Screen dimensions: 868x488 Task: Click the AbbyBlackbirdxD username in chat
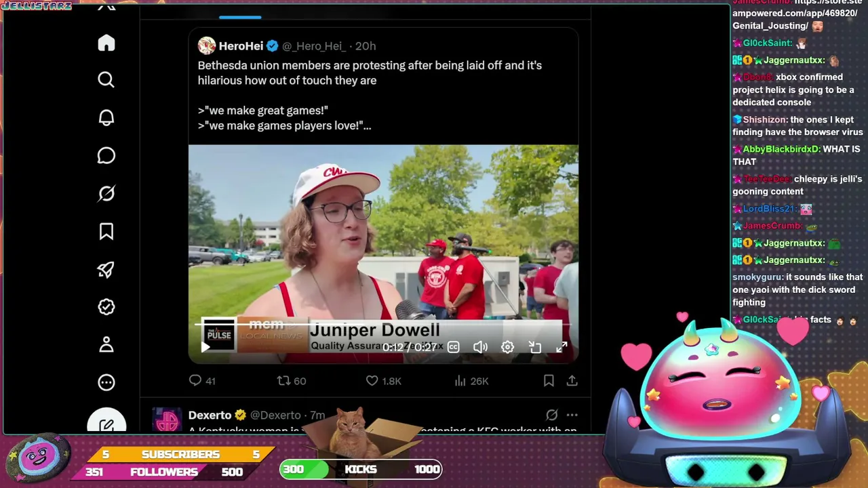[x=781, y=149]
